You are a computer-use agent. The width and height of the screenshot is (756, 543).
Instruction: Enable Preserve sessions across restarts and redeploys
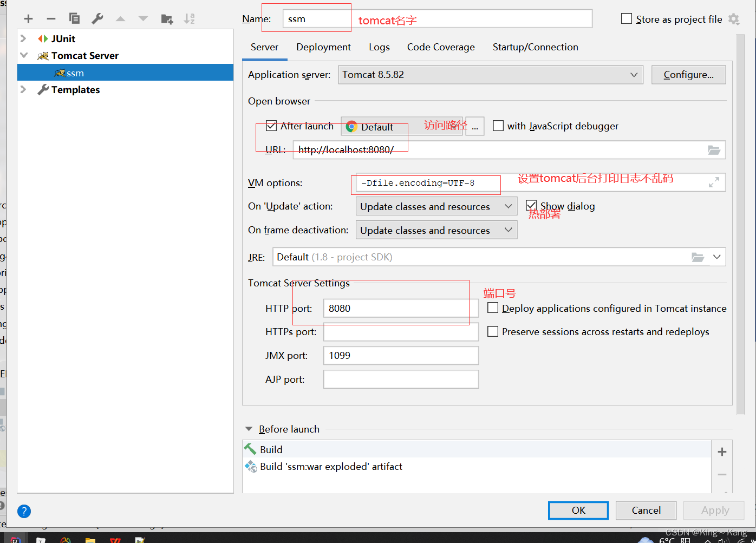[493, 331]
